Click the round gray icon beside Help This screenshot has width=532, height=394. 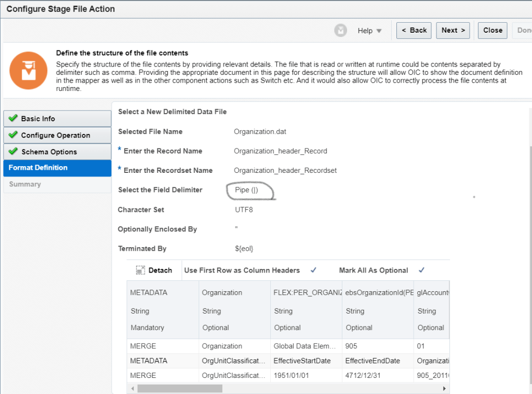pyautogui.click(x=340, y=31)
